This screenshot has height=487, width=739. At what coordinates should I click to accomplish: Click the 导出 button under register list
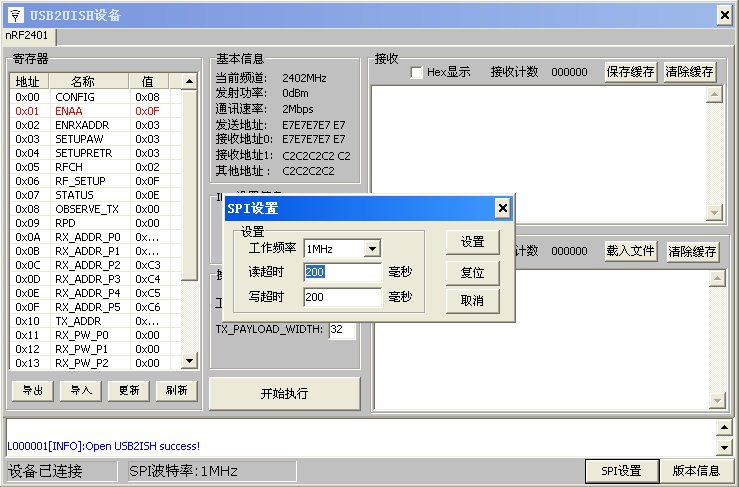pyautogui.click(x=33, y=390)
